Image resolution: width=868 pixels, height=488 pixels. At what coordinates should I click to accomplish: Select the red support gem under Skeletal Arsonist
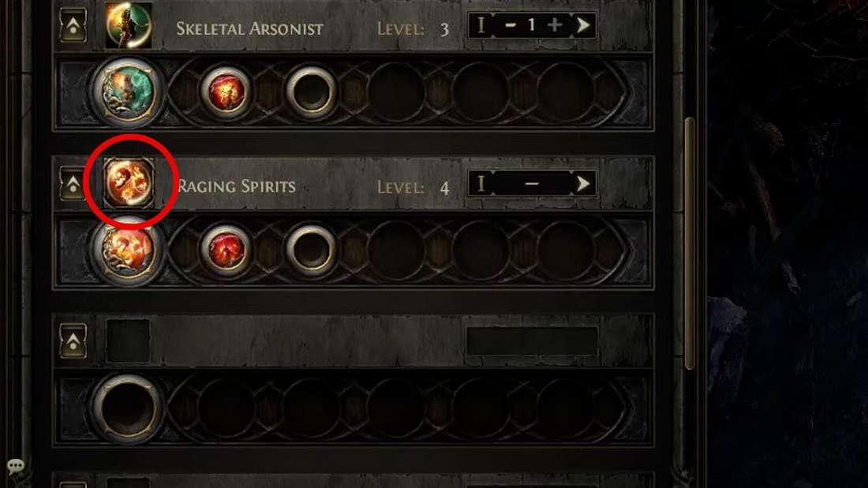click(x=226, y=91)
